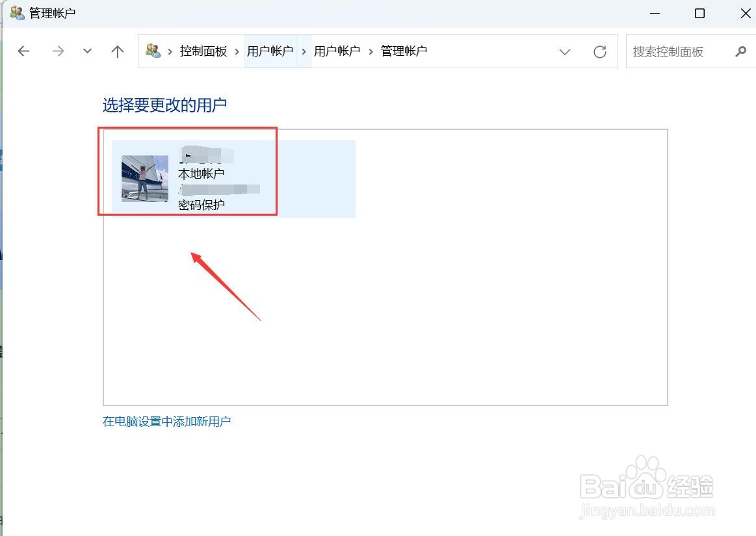Click the forward navigation arrow
The image size is (756, 536).
click(57, 51)
